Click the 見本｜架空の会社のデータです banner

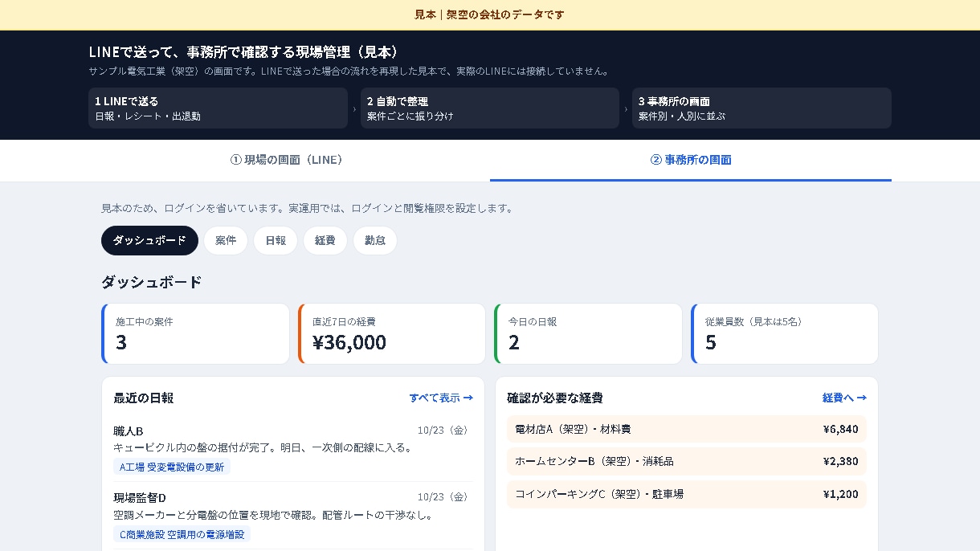coord(490,14)
